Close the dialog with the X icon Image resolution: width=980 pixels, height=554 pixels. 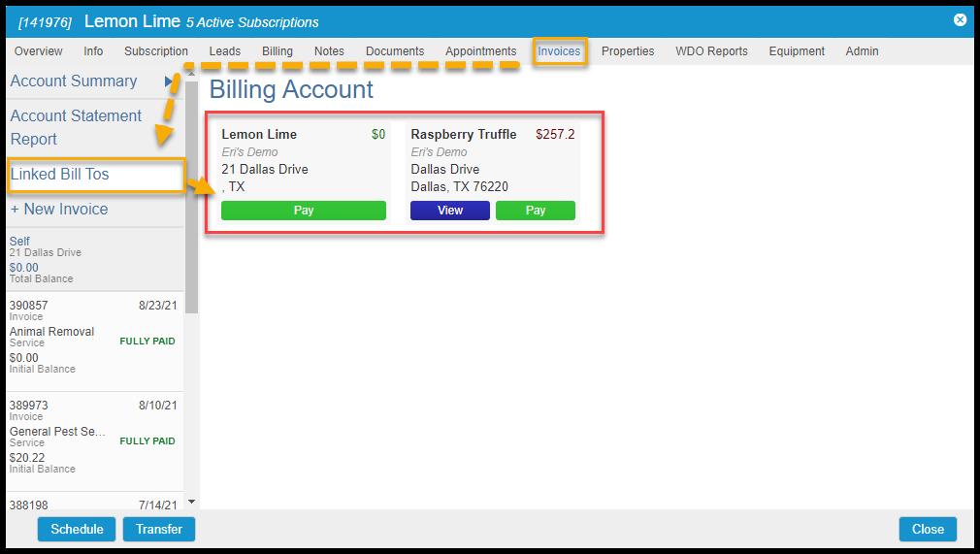pos(960,19)
